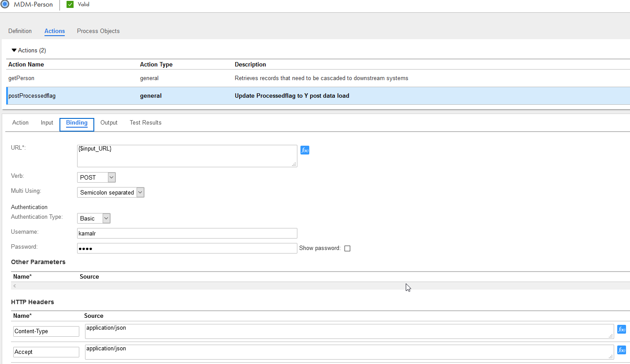Click the Password input field

click(187, 248)
